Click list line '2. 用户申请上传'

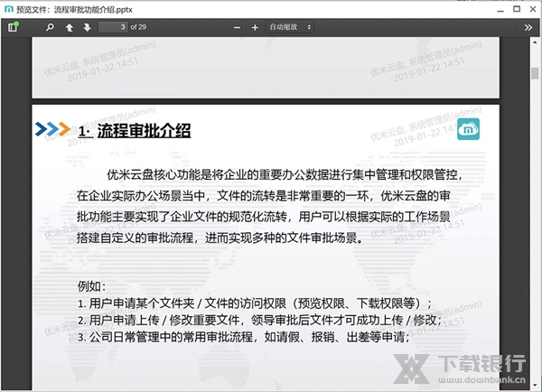pyautogui.click(x=259, y=320)
